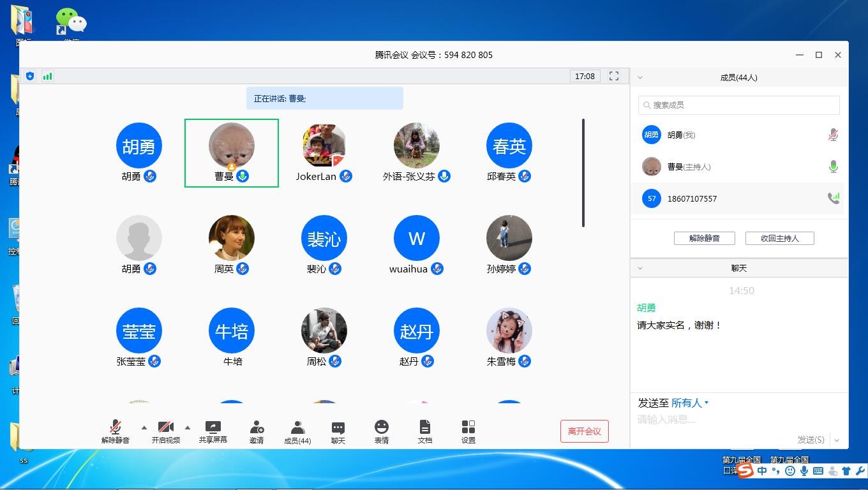Image resolution: width=868 pixels, height=490 pixels.
Task: Click the 搜索成员 search field
Action: tap(739, 105)
